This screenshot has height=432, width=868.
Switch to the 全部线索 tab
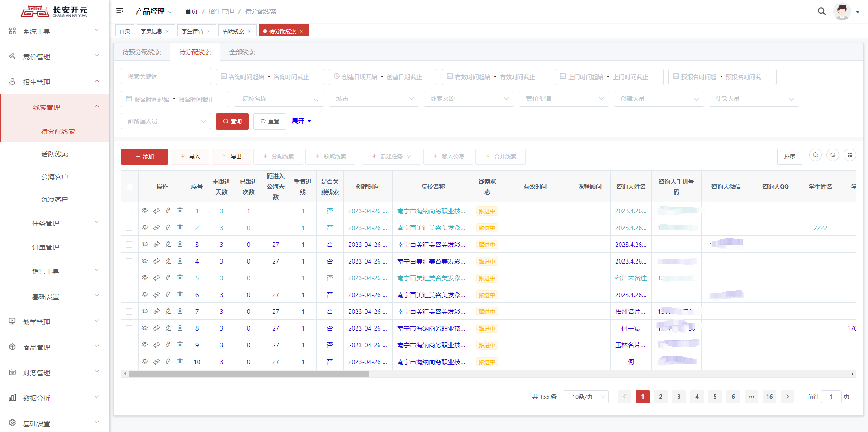click(242, 52)
